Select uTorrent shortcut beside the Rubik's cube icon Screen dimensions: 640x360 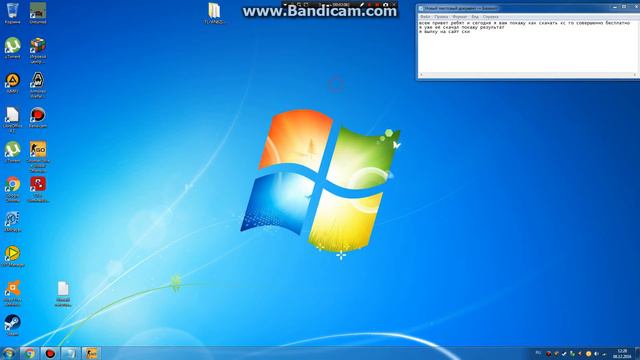[x=12, y=48]
